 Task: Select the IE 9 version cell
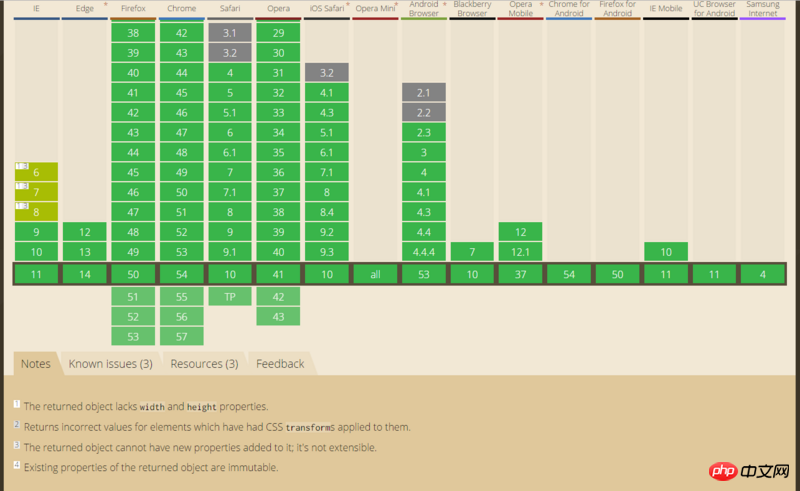point(36,232)
